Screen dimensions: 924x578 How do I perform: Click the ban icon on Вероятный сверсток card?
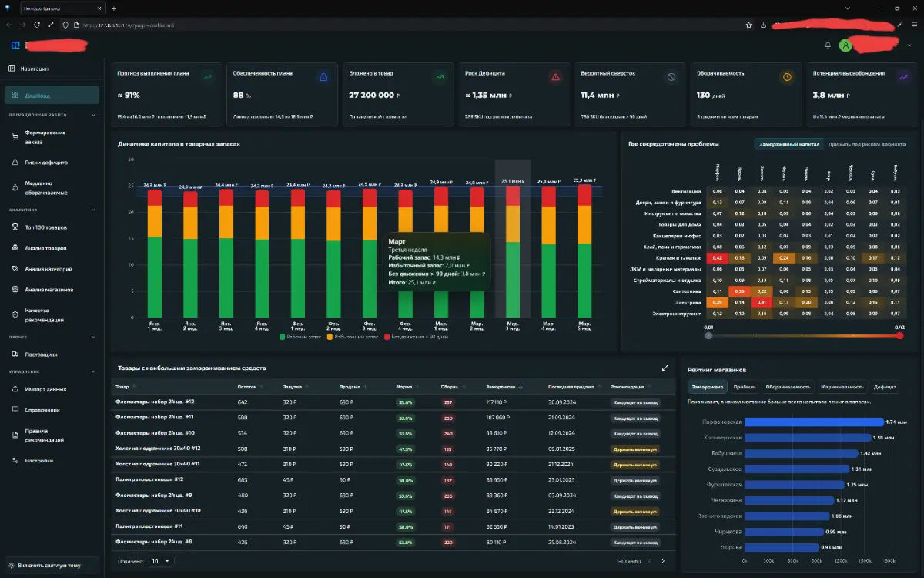pyautogui.click(x=671, y=77)
